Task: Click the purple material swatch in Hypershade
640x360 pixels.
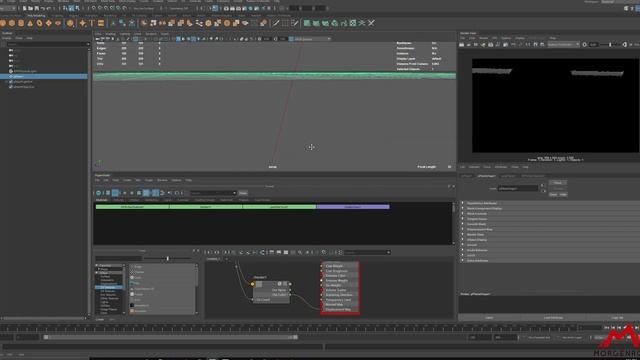Action: click(x=353, y=207)
